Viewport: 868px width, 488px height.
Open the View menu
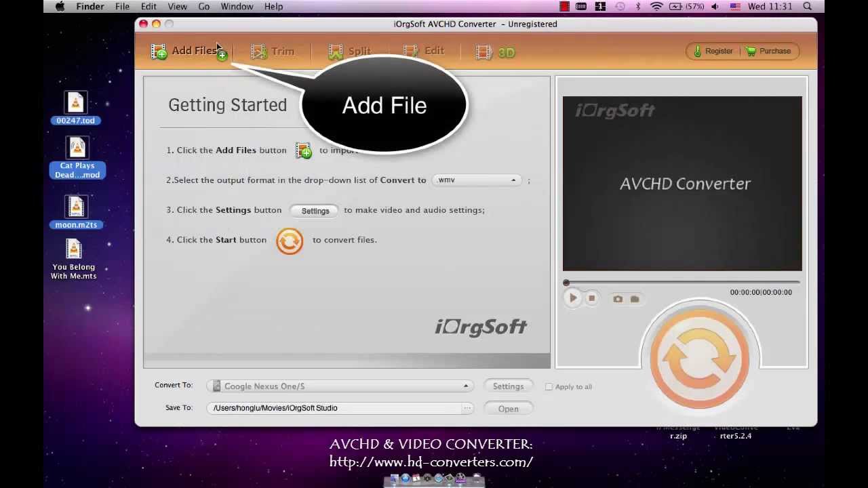(177, 7)
